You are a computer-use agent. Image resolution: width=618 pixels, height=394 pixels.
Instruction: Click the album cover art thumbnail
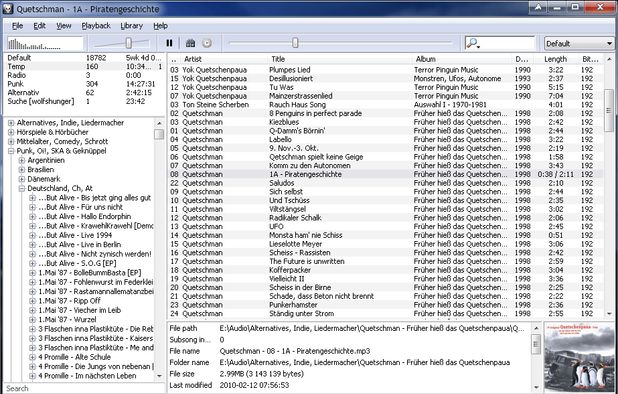[579, 357]
